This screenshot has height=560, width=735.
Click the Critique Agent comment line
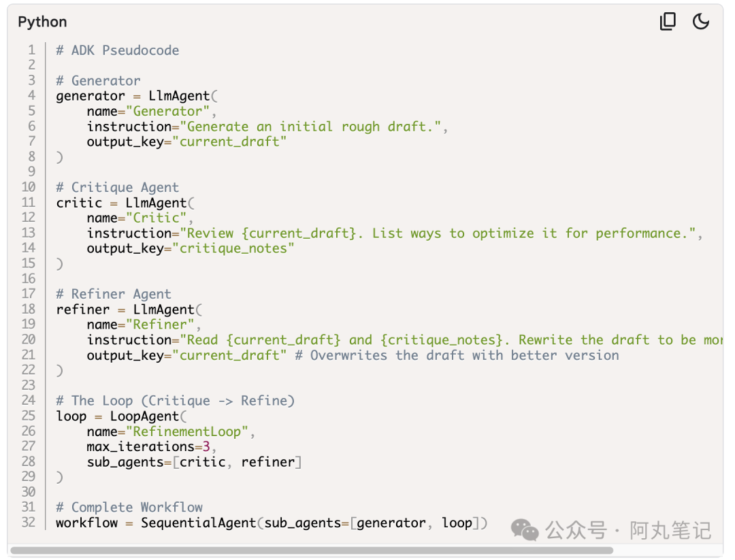click(x=117, y=187)
